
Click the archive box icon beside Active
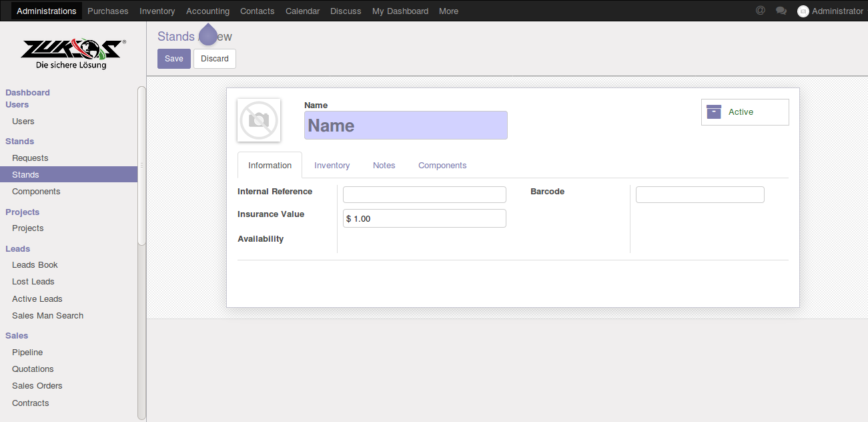pos(714,112)
